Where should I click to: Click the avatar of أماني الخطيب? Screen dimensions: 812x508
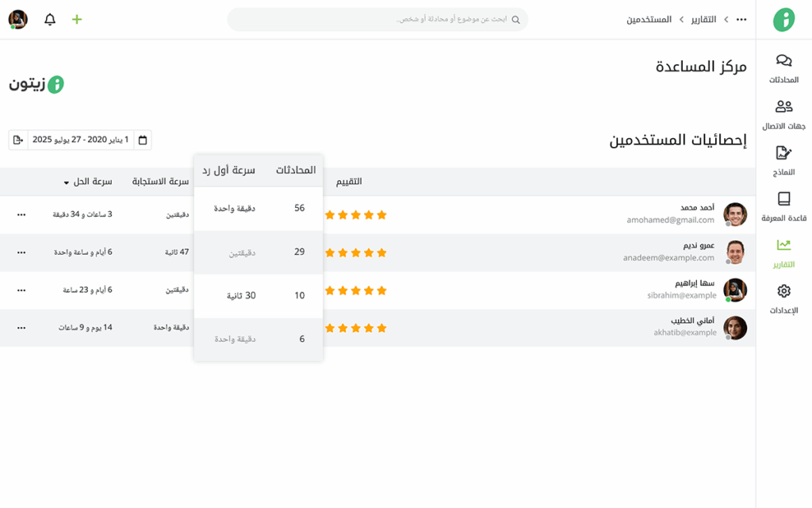click(735, 328)
